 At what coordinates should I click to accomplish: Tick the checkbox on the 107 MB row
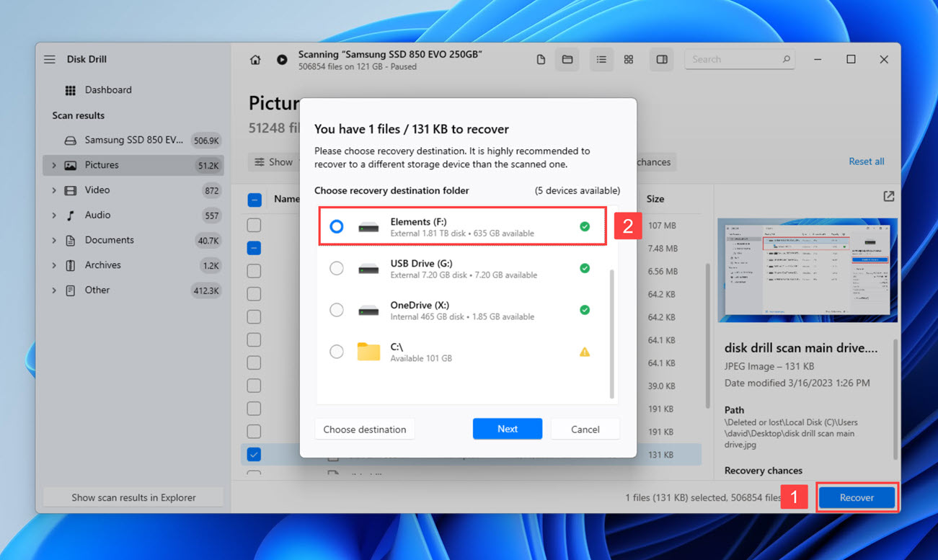click(254, 225)
